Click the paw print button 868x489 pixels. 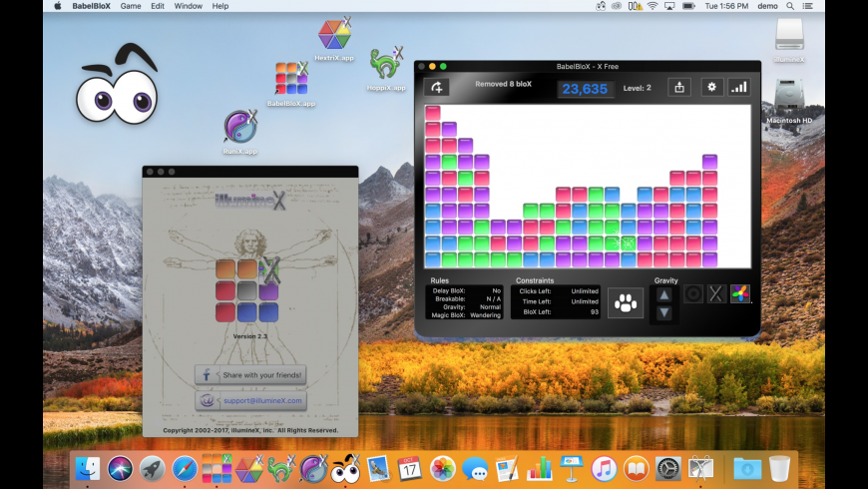pyautogui.click(x=626, y=302)
